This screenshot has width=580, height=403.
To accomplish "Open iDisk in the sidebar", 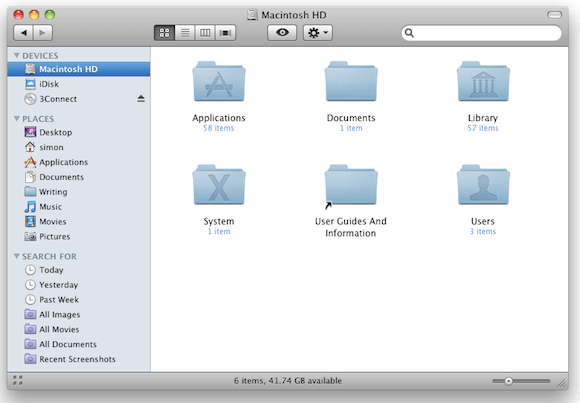I will pos(78,84).
